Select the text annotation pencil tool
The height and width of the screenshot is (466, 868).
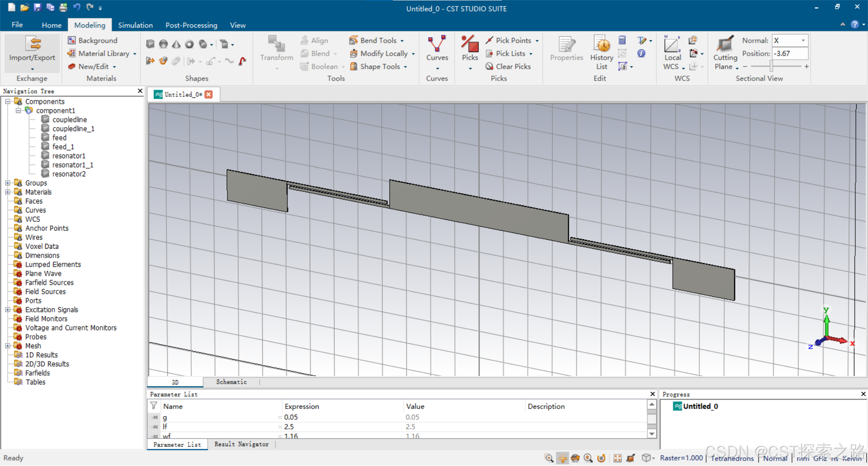pyautogui.click(x=642, y=40)
